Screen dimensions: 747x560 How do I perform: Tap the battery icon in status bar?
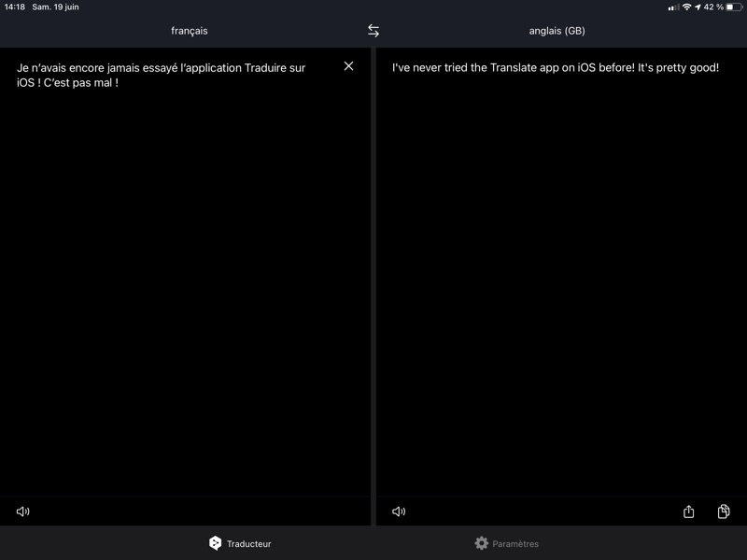(x=734, y=7)
